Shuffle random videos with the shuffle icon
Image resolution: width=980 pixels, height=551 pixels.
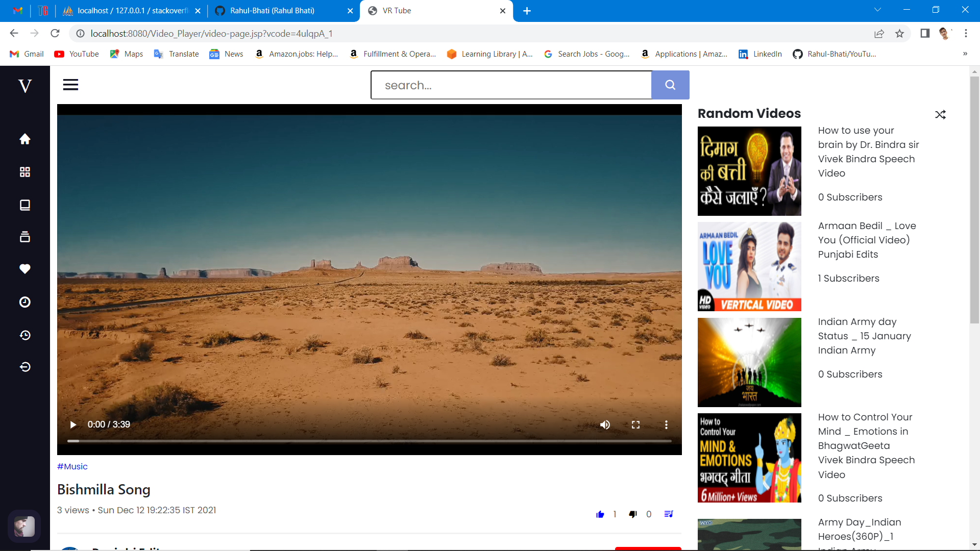(x=940, y=114)
